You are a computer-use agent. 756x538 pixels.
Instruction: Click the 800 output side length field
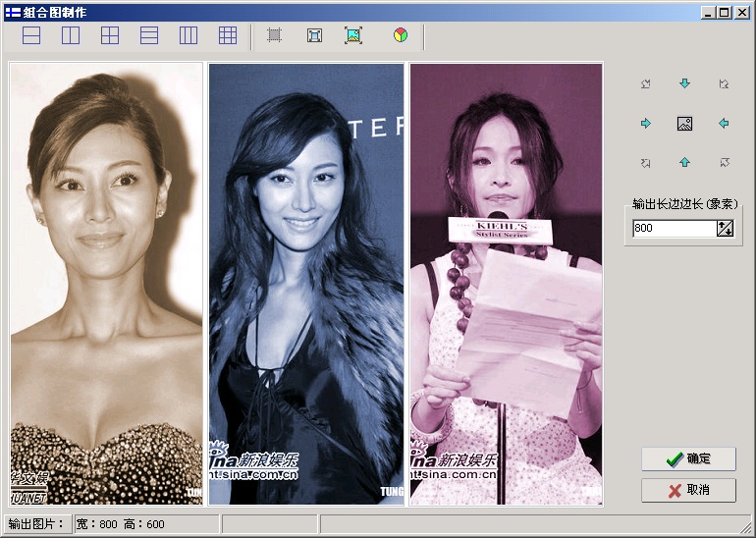click(673, 229)
